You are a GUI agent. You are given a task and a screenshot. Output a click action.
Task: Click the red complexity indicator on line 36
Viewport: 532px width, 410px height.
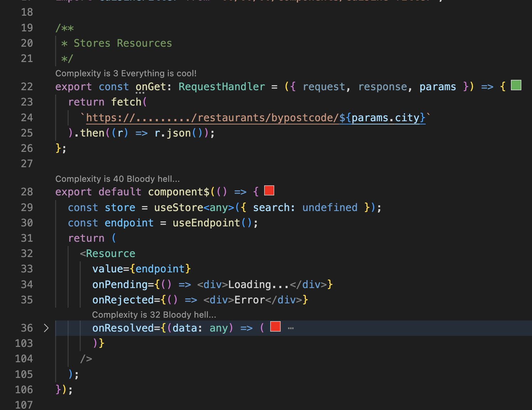tap(275, 326)
